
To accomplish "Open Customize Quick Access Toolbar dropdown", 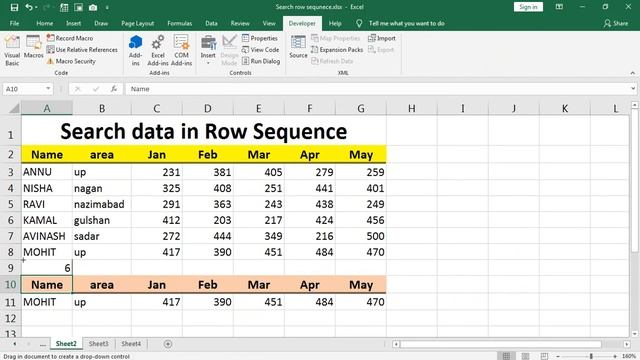I will 107,7.
